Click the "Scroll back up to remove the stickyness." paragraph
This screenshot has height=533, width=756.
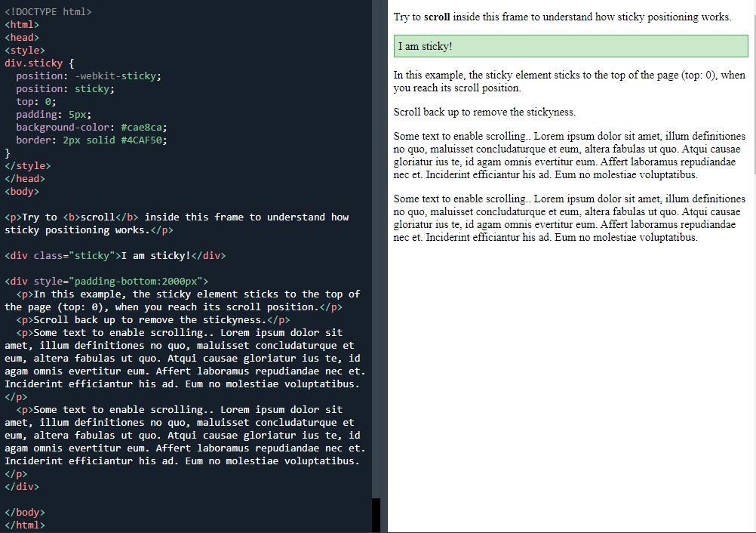pos(484,112)
